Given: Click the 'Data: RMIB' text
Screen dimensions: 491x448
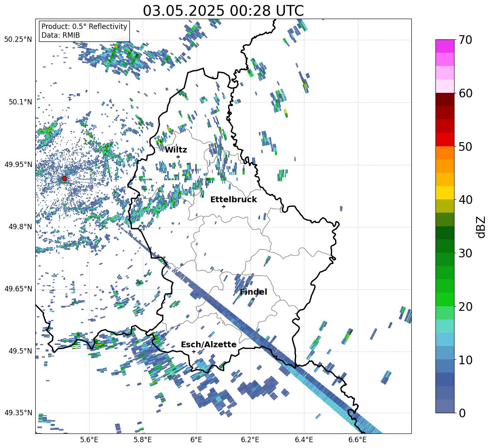Looking at the screenshot, I should click(61, 35).
